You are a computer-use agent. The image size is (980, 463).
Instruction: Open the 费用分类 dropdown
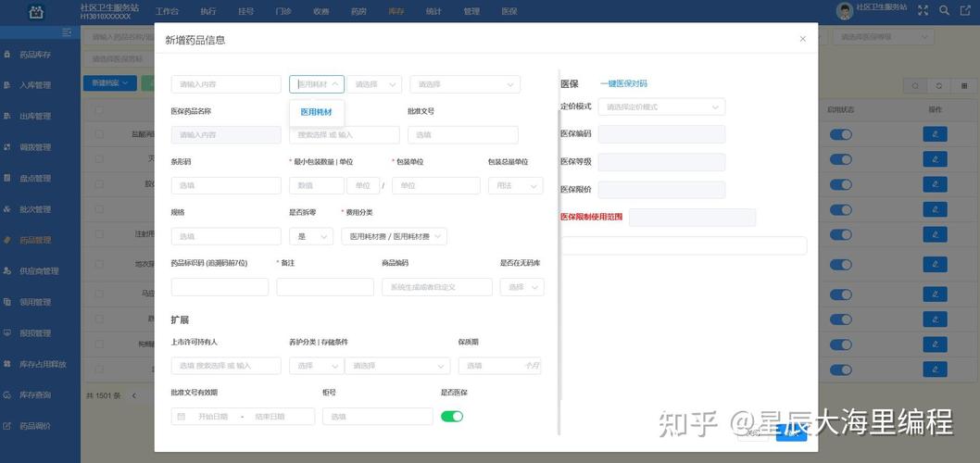click(x=395, y=236)
